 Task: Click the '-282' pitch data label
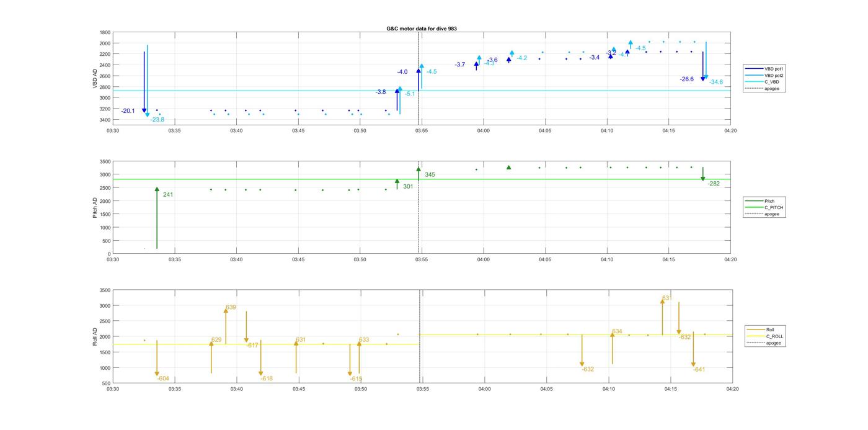tap(714, 184)
